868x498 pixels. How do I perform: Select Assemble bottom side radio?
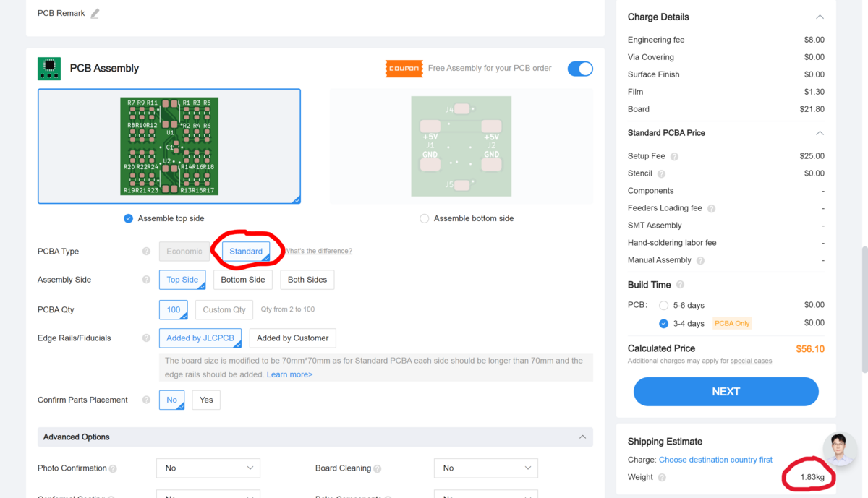(425, 218)
